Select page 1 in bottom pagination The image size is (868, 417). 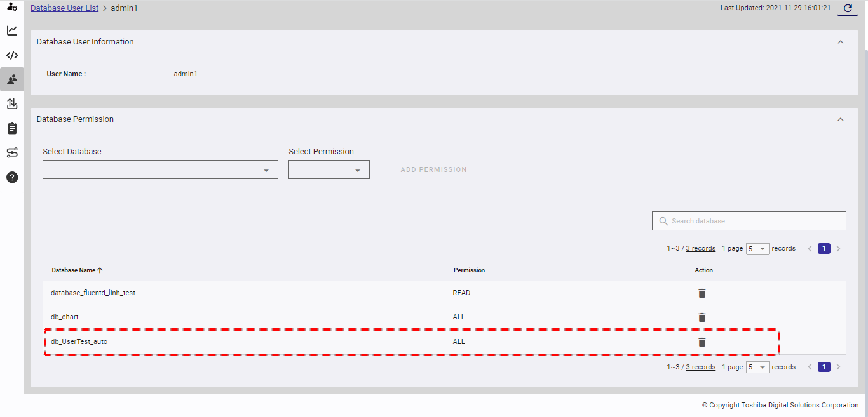[x=824, y=367]
